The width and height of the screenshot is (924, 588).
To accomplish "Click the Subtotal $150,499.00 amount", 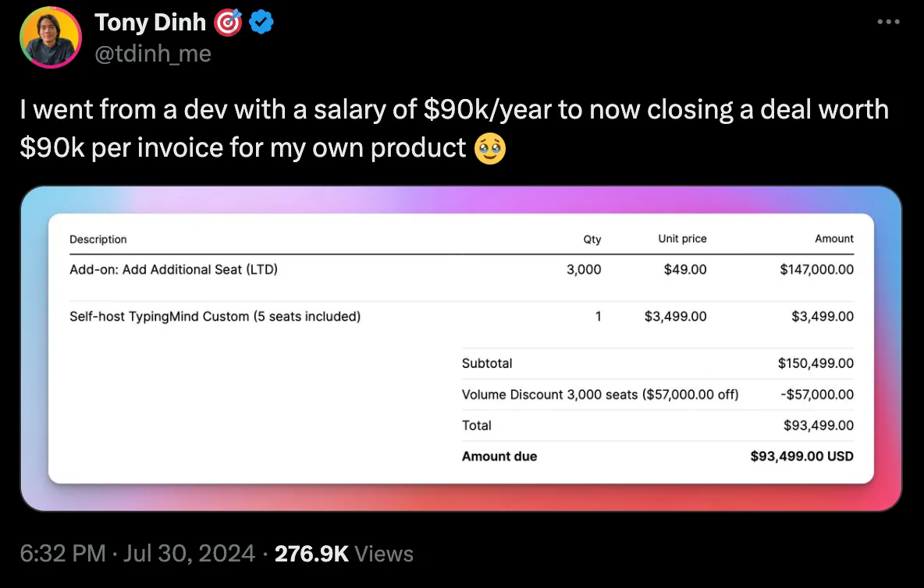I will (816, 363).
